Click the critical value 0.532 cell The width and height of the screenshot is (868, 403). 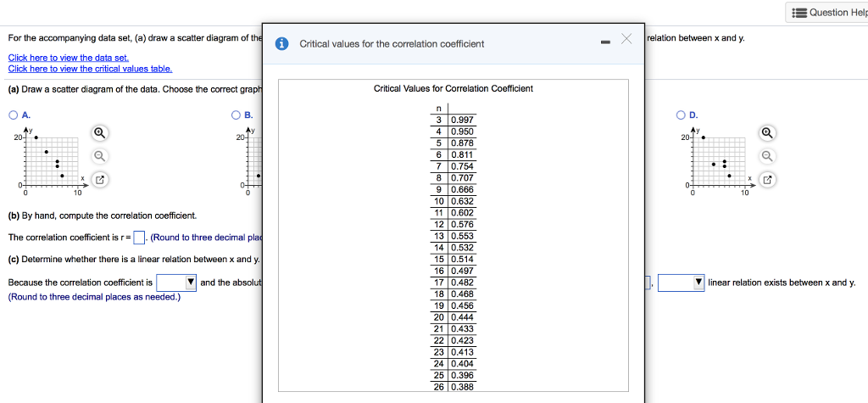click(462, 247)
